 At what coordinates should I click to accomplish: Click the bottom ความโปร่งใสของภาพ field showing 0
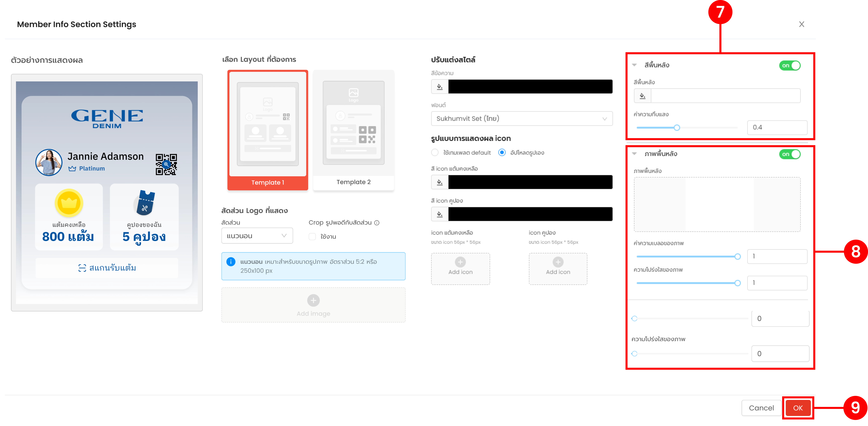(780, 354)
